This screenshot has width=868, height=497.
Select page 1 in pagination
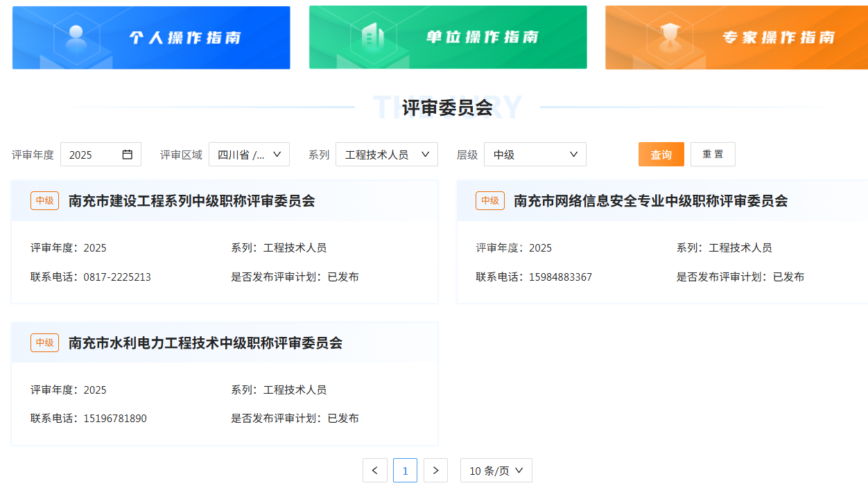[405, 471]
